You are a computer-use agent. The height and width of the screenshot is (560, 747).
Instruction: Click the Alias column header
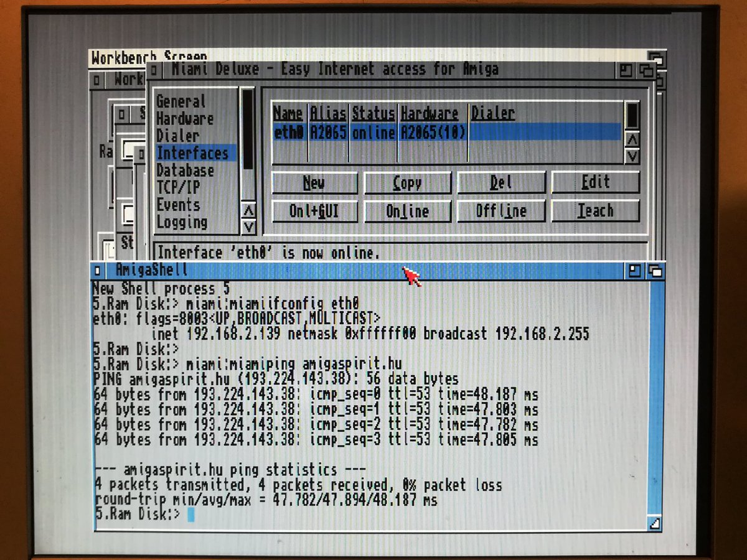click(328, 114)
